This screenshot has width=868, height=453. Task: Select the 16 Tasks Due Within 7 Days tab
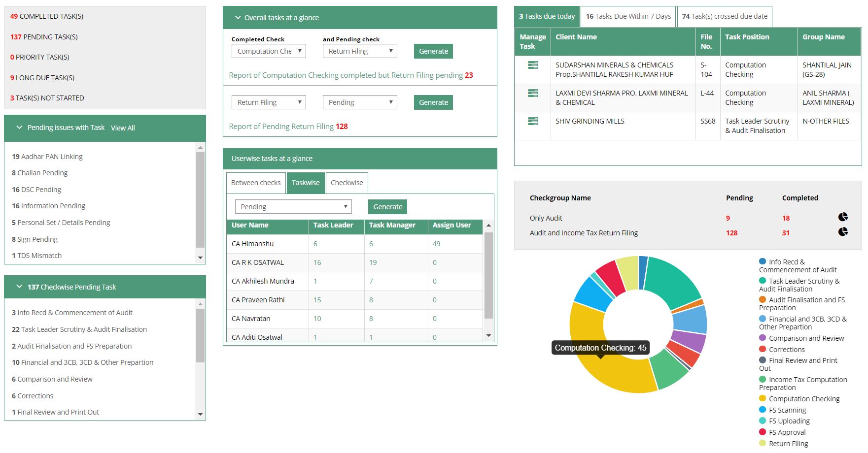click(x=628, y=16)
